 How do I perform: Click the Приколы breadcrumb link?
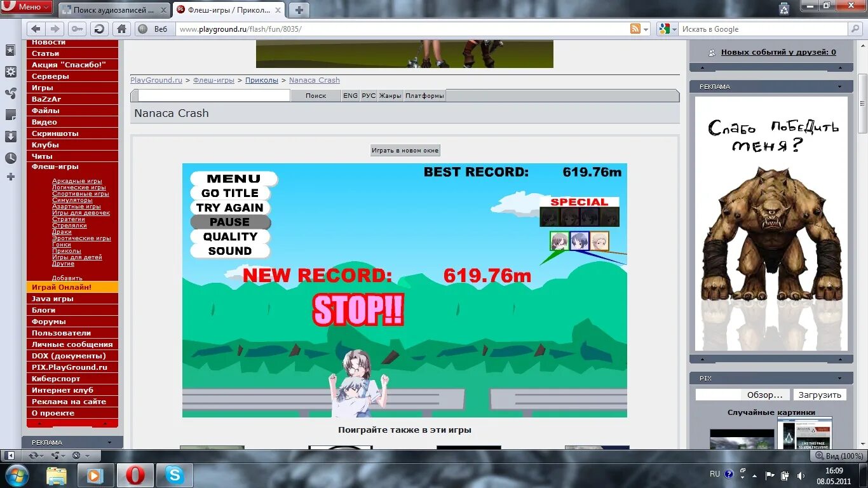[x=262, y=80]
